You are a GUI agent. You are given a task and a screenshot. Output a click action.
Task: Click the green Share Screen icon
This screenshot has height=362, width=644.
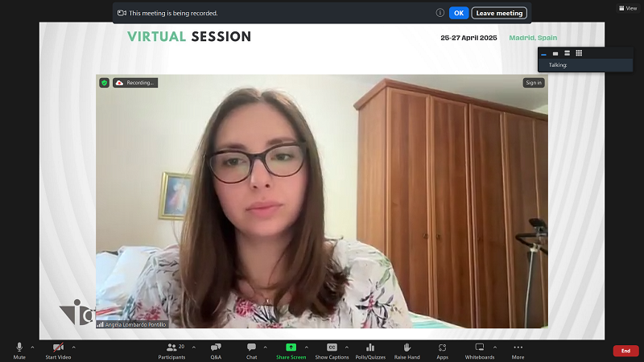click(291, 348)
